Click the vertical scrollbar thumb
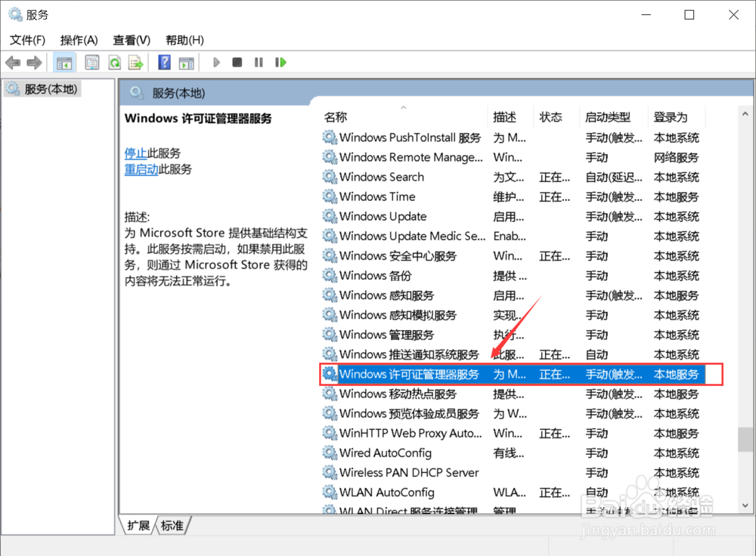756x556 pixels. 745,440
